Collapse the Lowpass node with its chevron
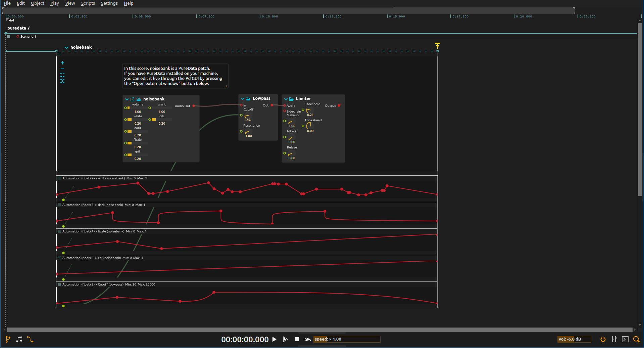 (x=243, y=98)
